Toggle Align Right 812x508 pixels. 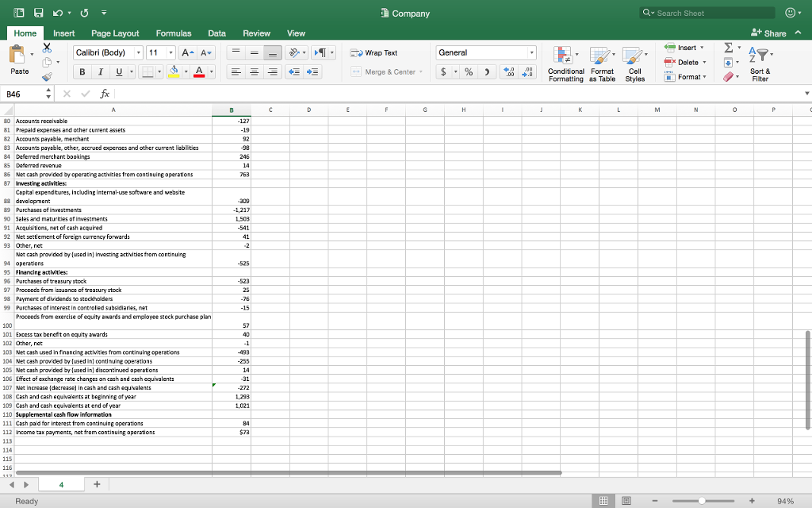pos(273,71)
